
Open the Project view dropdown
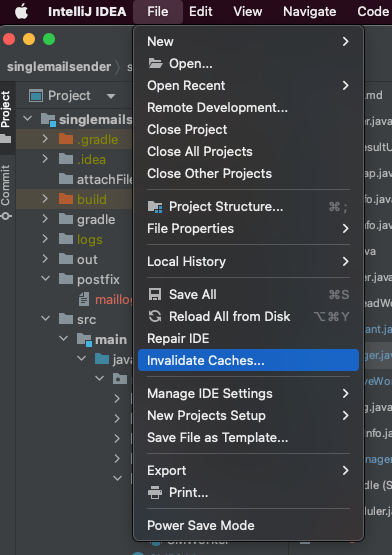click(x=111, y=96)
